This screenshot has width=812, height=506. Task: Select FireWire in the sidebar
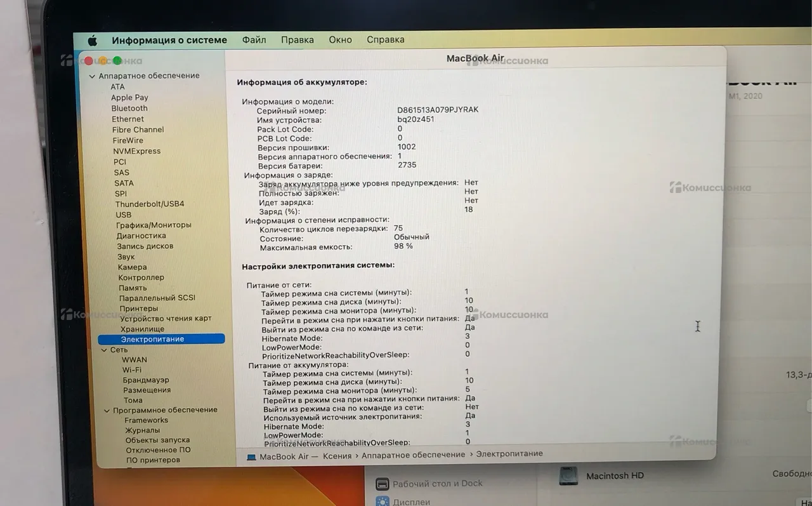[x=128, y=140]
